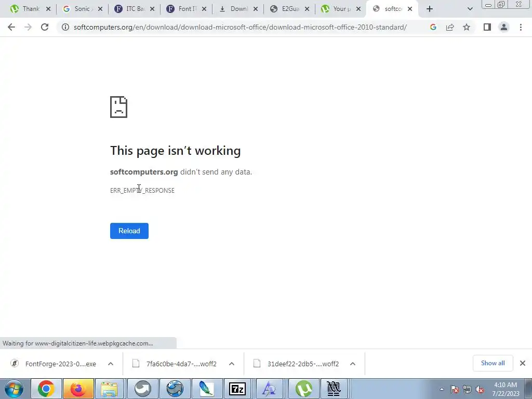Click the address bar URL
The height and width of the screenshot is (399, 532).
(240, 27)
